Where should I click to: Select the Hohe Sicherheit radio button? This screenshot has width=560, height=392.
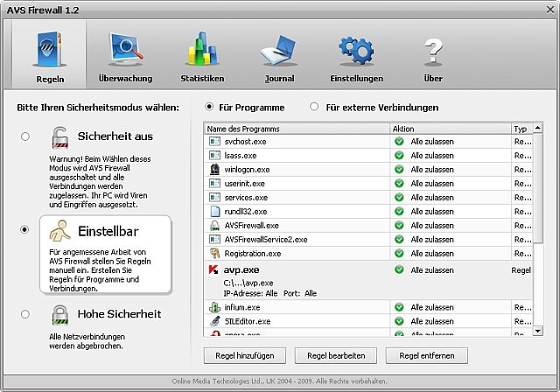(x=25, y=314)
